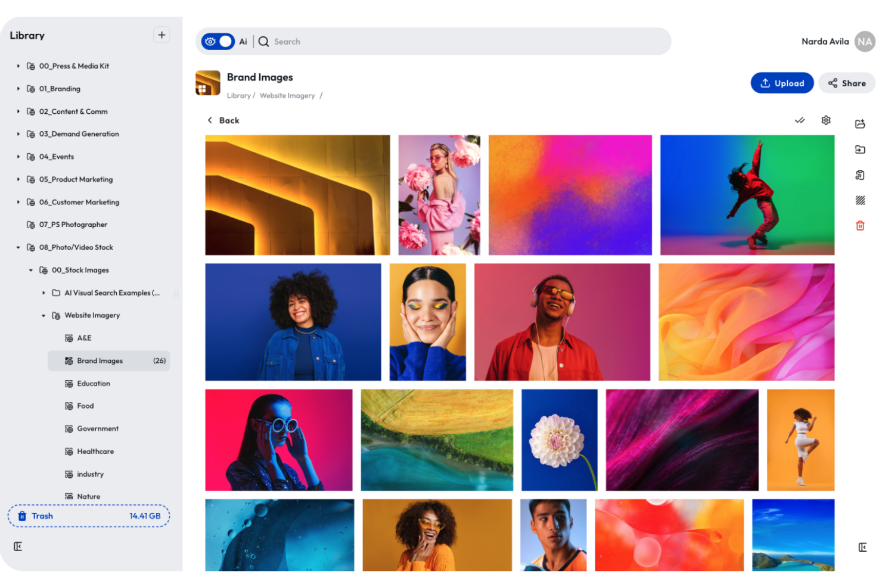Click the move-to-folder icon in right toolbar

point(860,124)
